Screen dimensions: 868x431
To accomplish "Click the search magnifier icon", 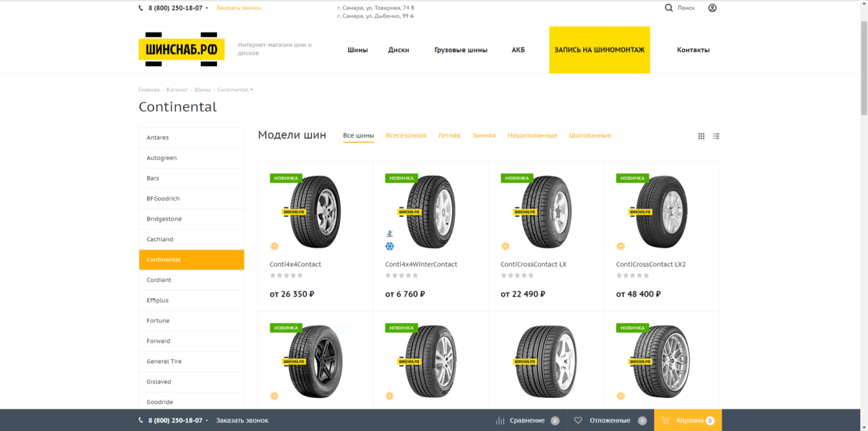I will point(668,8).
